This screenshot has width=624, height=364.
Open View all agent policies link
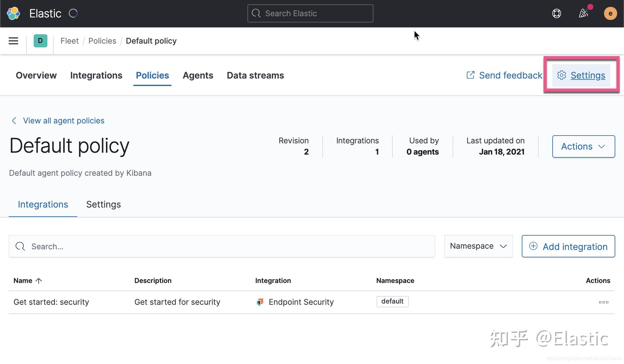click(64, 121)
